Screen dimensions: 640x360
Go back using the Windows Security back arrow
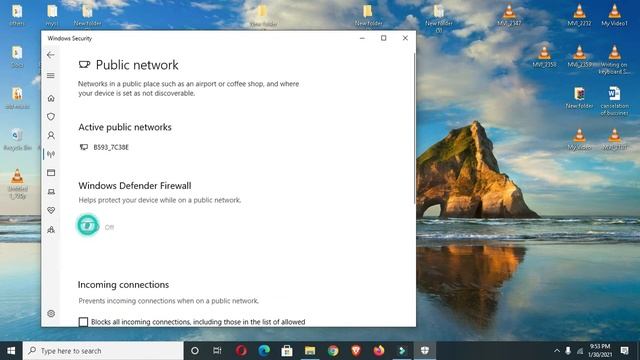click(x=51, y=55)
